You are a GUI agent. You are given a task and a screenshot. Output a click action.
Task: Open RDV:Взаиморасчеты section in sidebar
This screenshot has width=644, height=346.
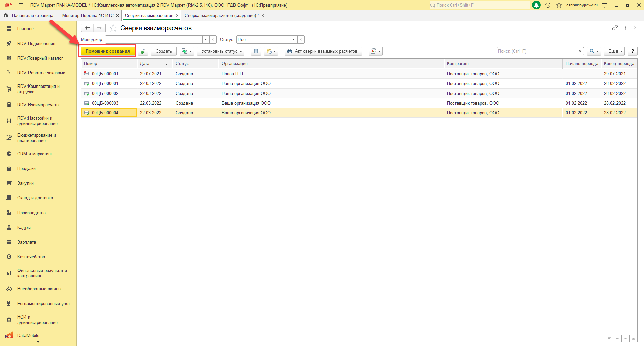point(38,105)
